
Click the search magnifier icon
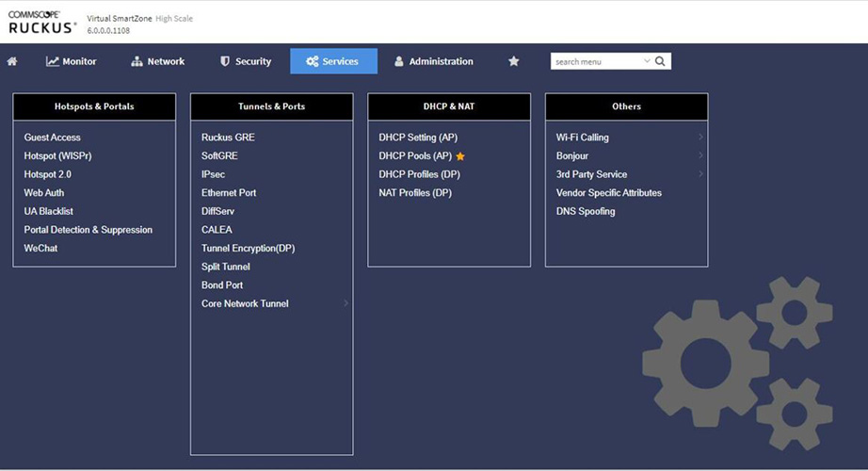point(661,61)
